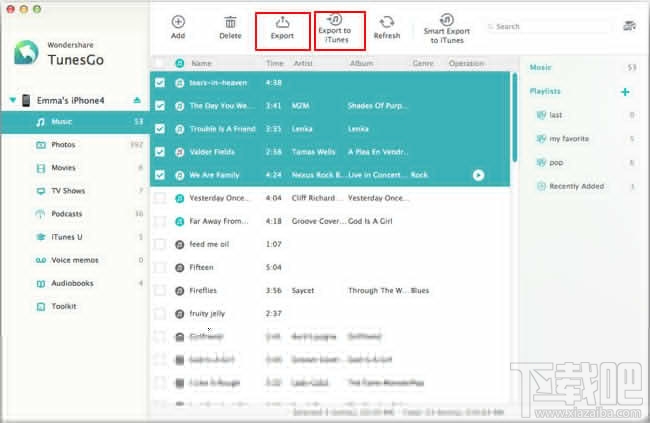This screenshot has width=650, height=423.
Task: Check the Fireflies song checkbox
Action: pyautogui.click(x=160, y=291)
